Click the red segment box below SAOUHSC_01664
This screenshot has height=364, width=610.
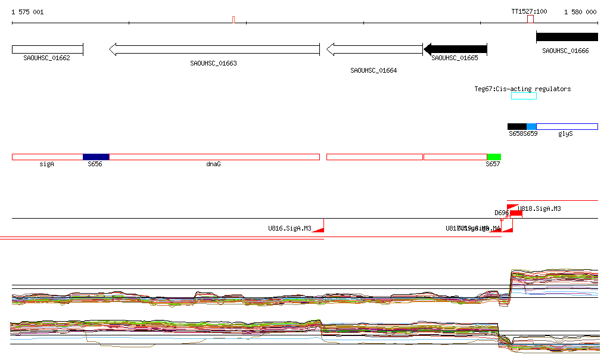point(375,157)
